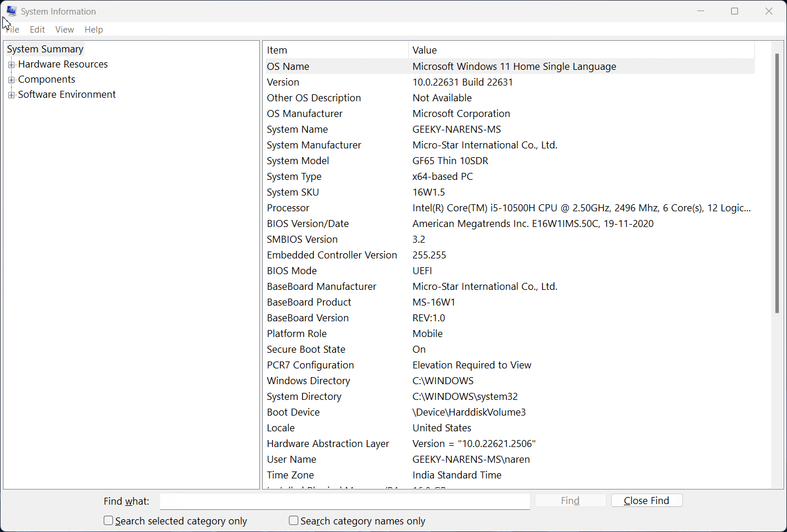The height and width of the screenshot is (532, 787).
Task: Click the UEFI value
Action: 422,271
